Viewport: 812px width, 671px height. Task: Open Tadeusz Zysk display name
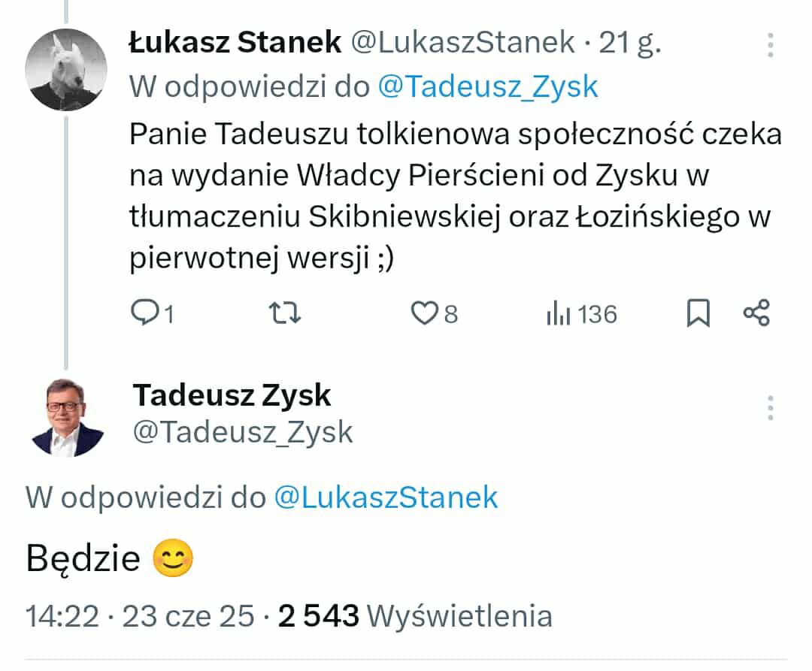pyautogui.click(x=232, y=394)
